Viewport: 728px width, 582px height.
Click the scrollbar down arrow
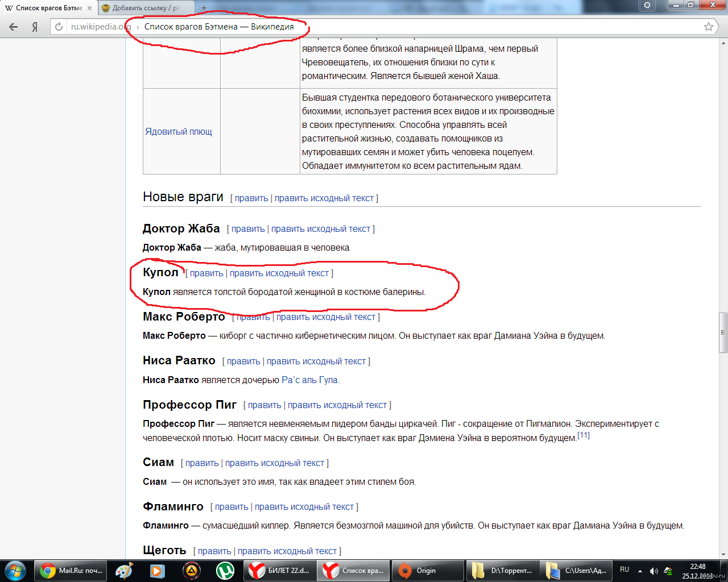point(723,554)
